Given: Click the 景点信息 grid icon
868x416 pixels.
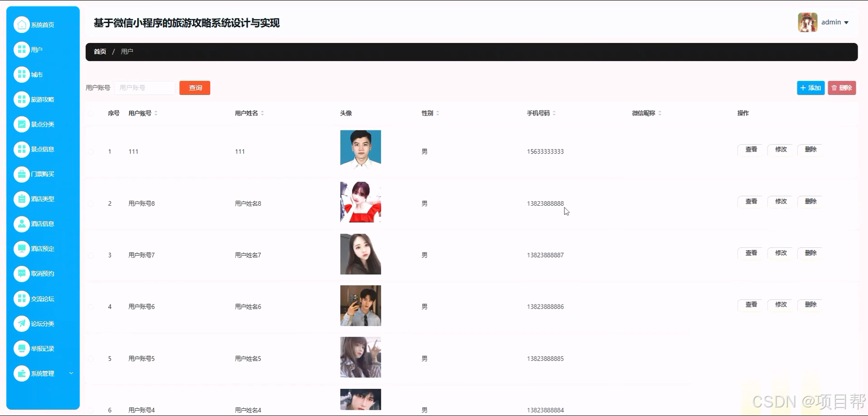Looking at the screenshot, I should pyautogui.click(x=21, y=149).
